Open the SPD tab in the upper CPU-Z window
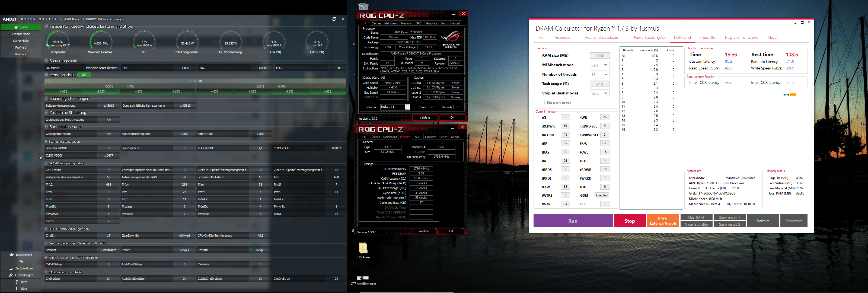 (419, 24)
